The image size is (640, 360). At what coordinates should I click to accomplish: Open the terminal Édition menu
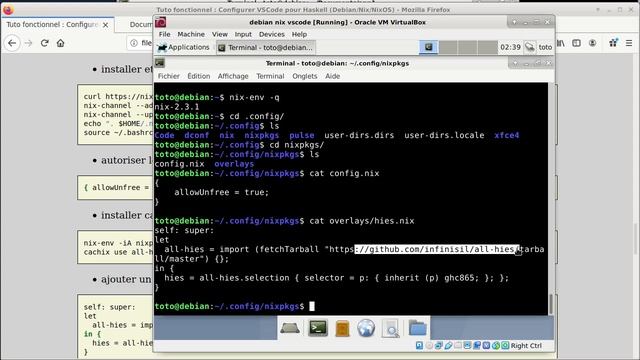pos(199,76)
